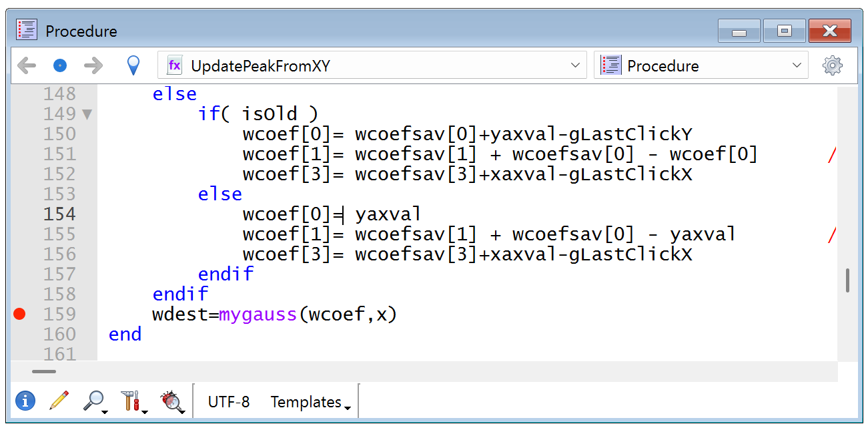Click the blue dot current-position indicator
Screen dimensions: 868x430
[59, 65]
